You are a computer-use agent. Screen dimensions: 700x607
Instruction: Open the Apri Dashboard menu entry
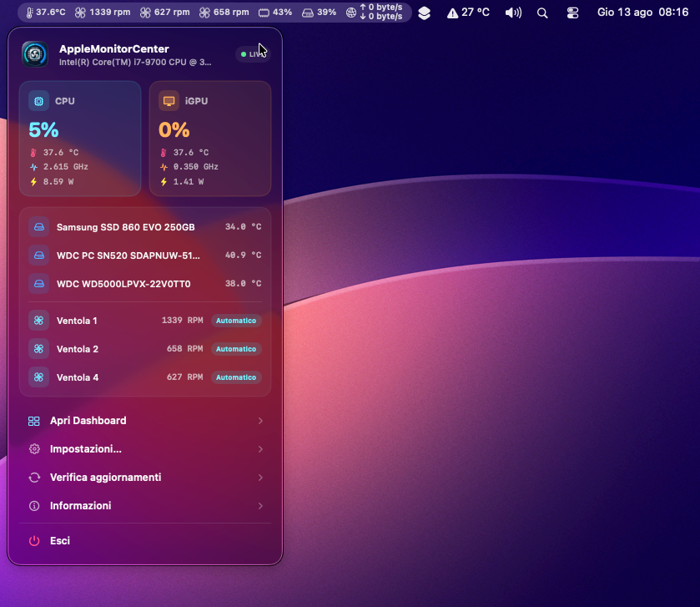click(145, 421)
